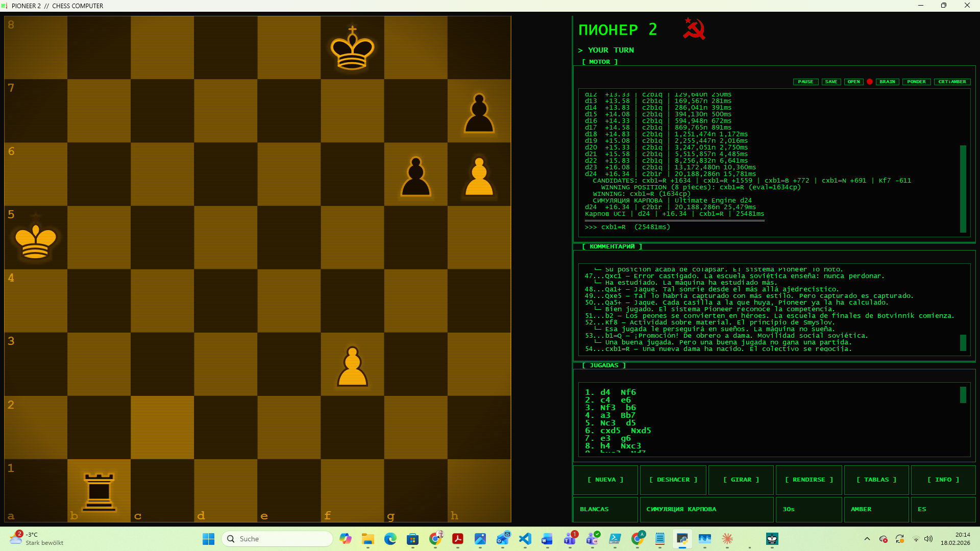Open Adobe Acrobat from the taskbar

[458, 539]
